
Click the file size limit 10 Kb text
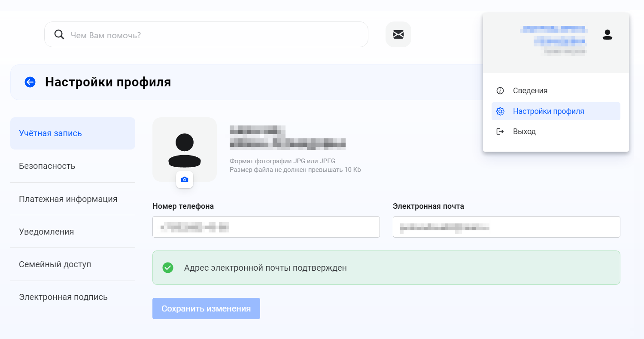[295, 170]
